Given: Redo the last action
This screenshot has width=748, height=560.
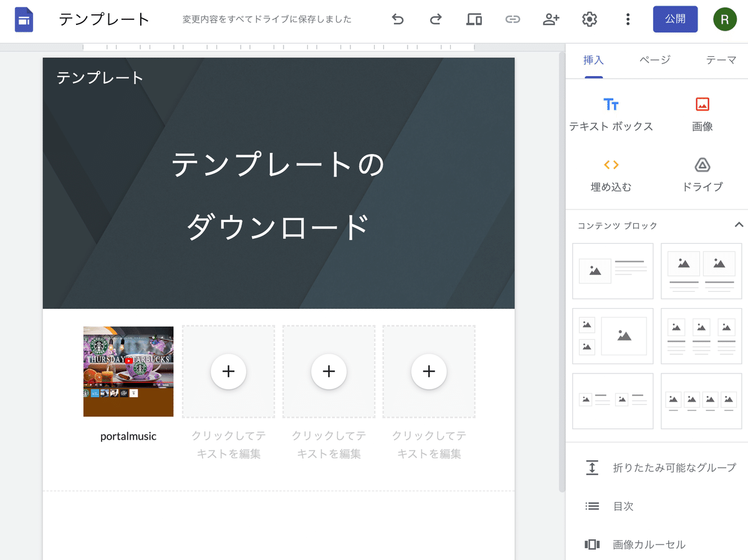Looking at the screenshot, I should (x=436, y=19).
